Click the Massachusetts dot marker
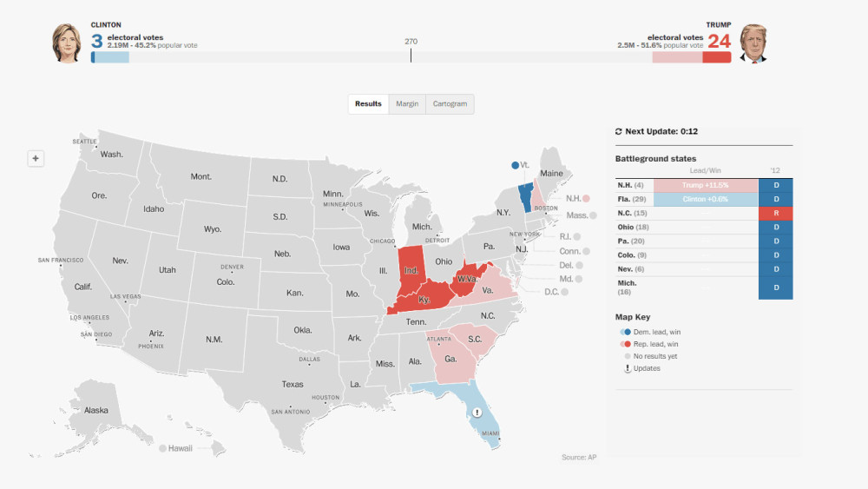868x489 pixels. tap(595, 215)
